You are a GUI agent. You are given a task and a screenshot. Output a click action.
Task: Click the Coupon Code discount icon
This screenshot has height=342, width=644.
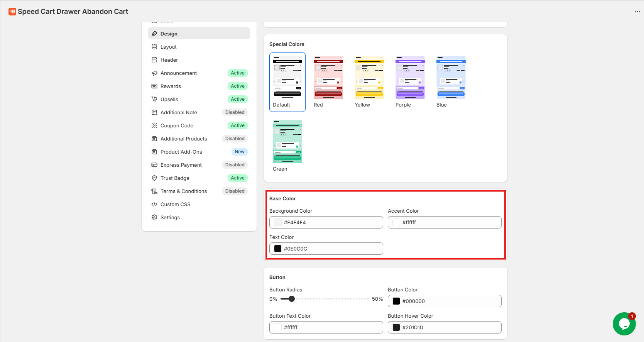coord(154,125)
